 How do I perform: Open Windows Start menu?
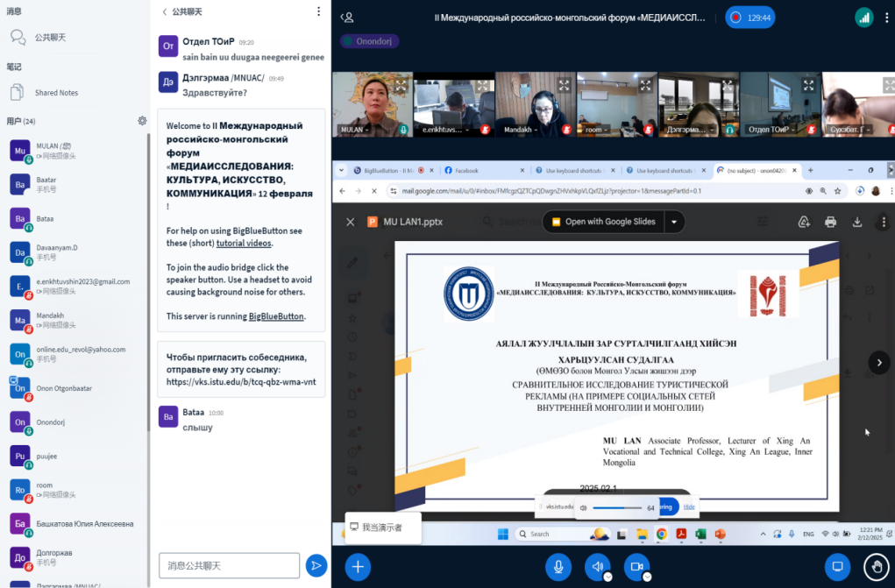503,535
